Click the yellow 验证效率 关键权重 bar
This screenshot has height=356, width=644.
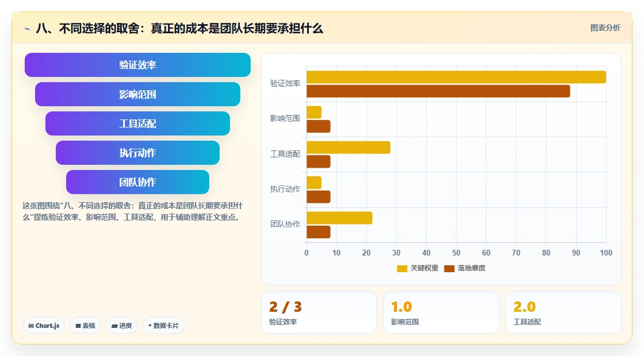457,77
